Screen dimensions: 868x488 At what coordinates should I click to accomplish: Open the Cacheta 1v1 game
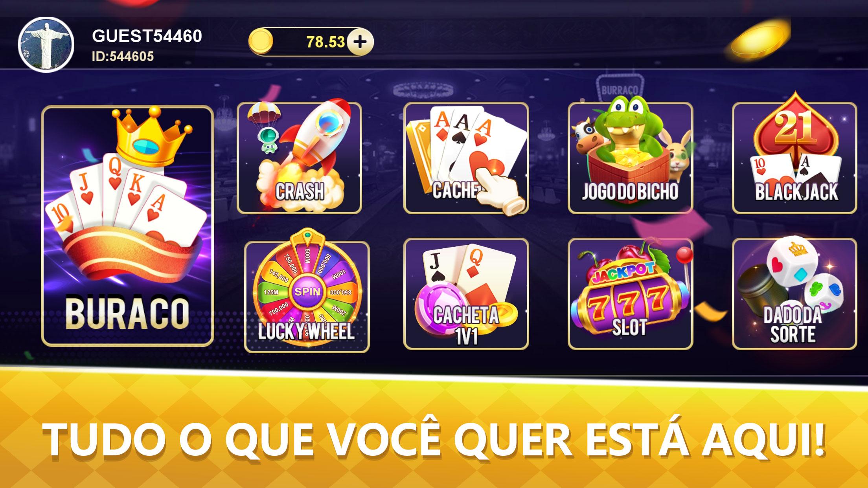pos(466,294)
